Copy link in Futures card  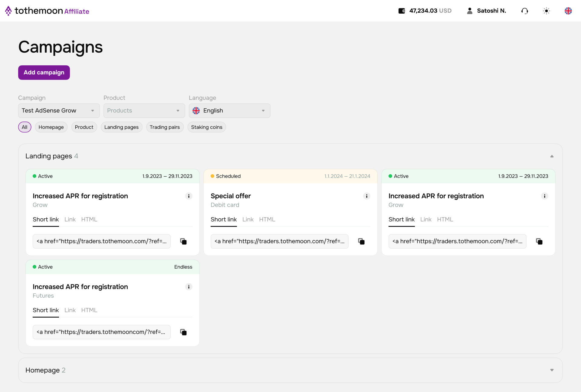coord(183,332)
